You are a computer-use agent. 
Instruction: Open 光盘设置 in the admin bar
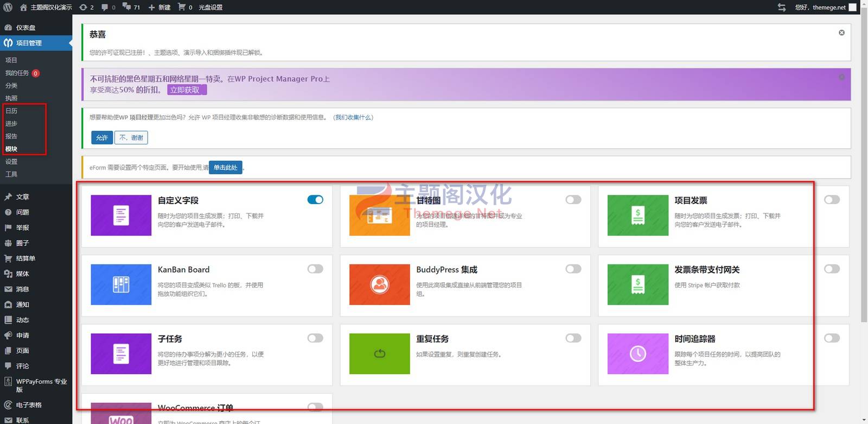pos(210,7)
